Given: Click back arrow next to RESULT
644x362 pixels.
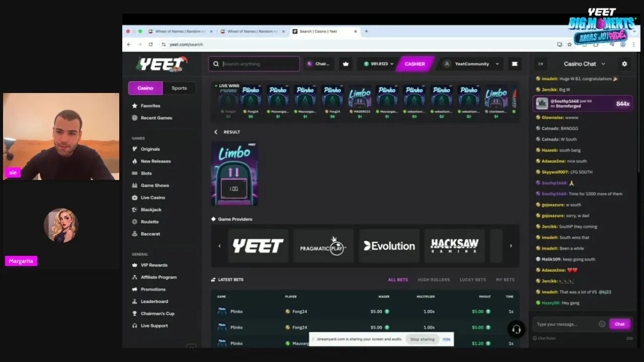Looking at the screenshot, I should tap(216, 132).
